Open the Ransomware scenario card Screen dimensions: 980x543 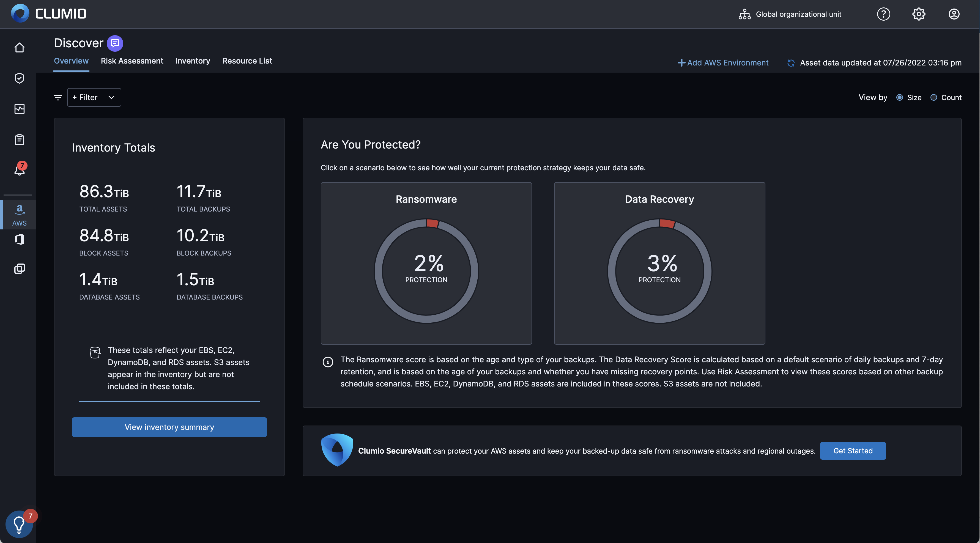[x=426, y=263]
